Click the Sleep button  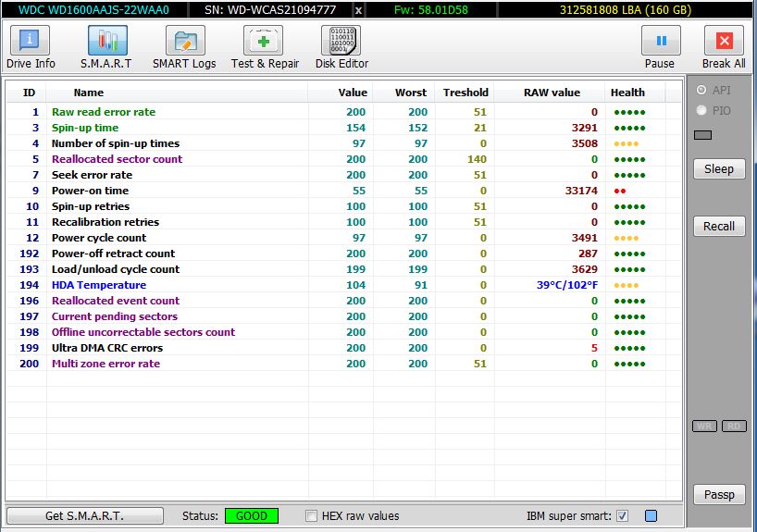pos(719,169)
